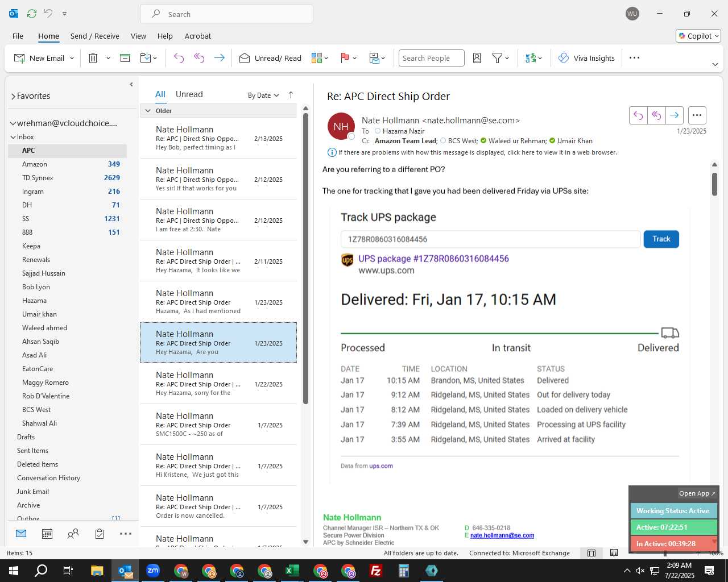Click the top Search box

[226, 14]
